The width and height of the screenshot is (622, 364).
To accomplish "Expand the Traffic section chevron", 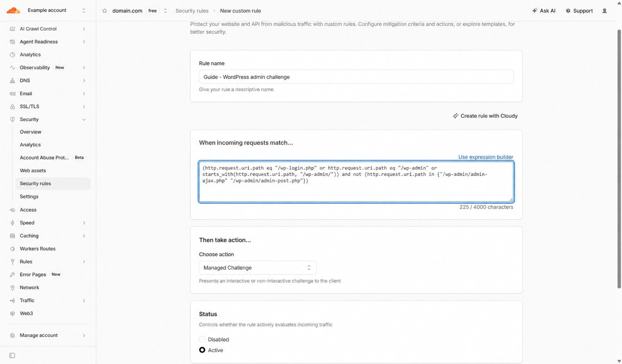I will [x=84, y=301].
